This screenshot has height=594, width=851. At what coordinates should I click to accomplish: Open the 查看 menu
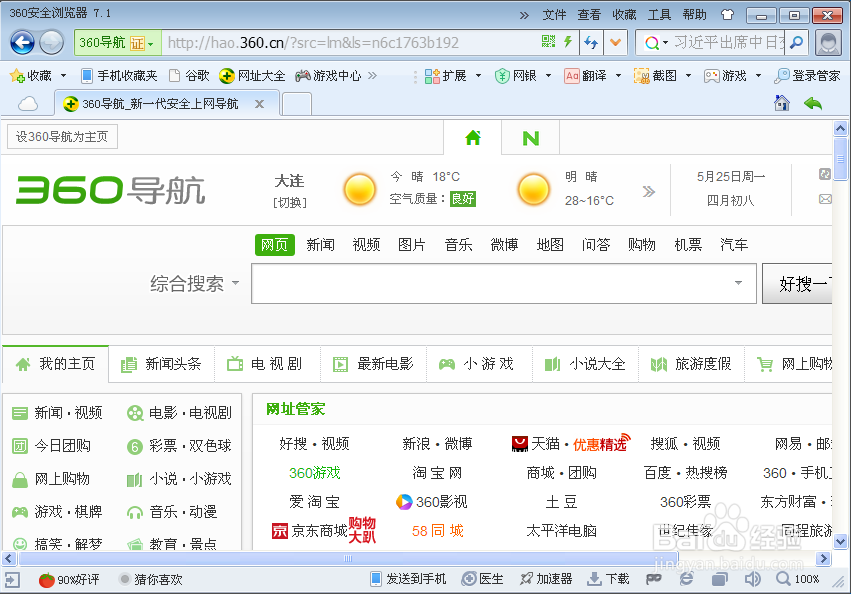[x=589, y=15]
